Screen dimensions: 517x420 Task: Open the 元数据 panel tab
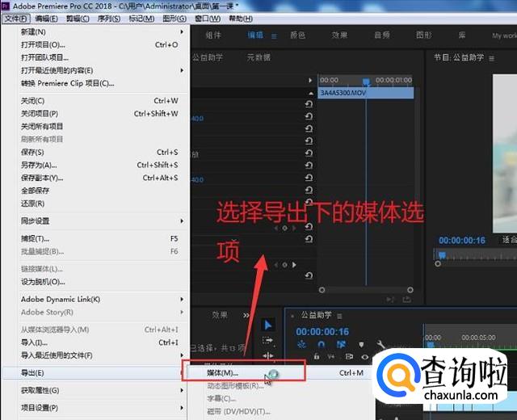258,57
